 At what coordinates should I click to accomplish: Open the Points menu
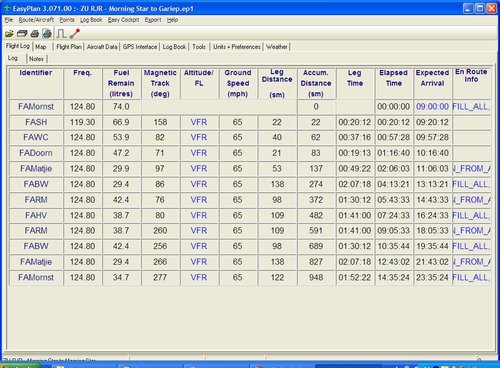(x=67, y=20)
